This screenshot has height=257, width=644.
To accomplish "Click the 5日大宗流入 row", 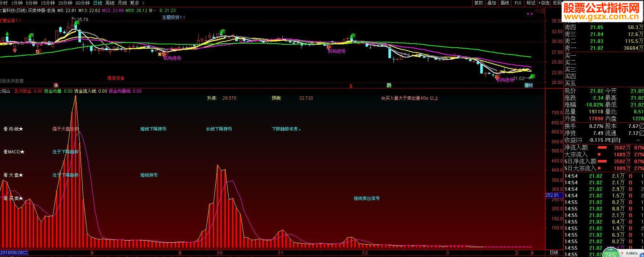I will tap(604, 168).
